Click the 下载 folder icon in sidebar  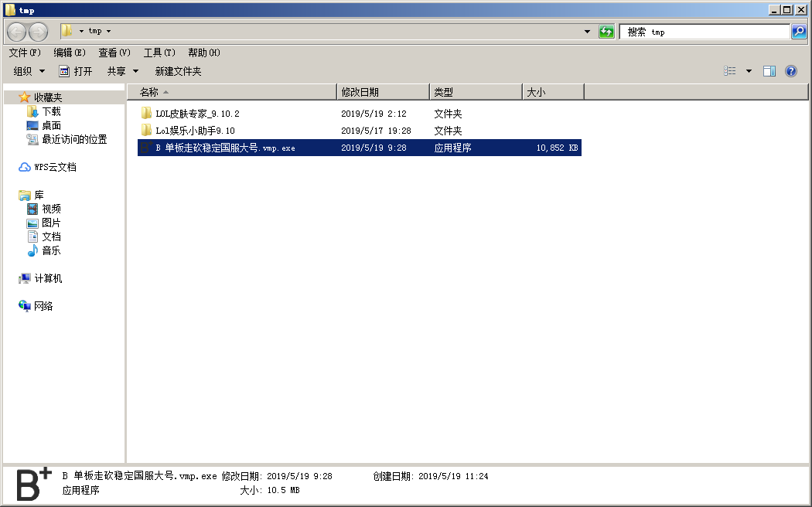(32, 111)
